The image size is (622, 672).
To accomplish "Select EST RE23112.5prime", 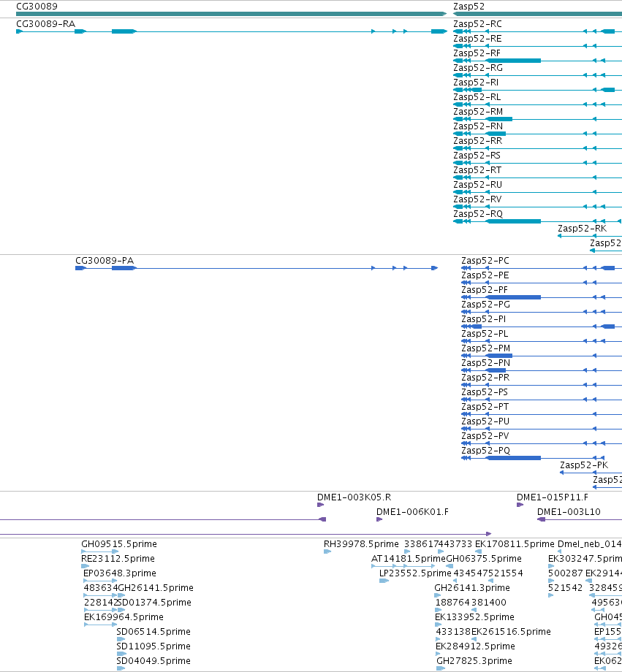I will tap(118, 559).
